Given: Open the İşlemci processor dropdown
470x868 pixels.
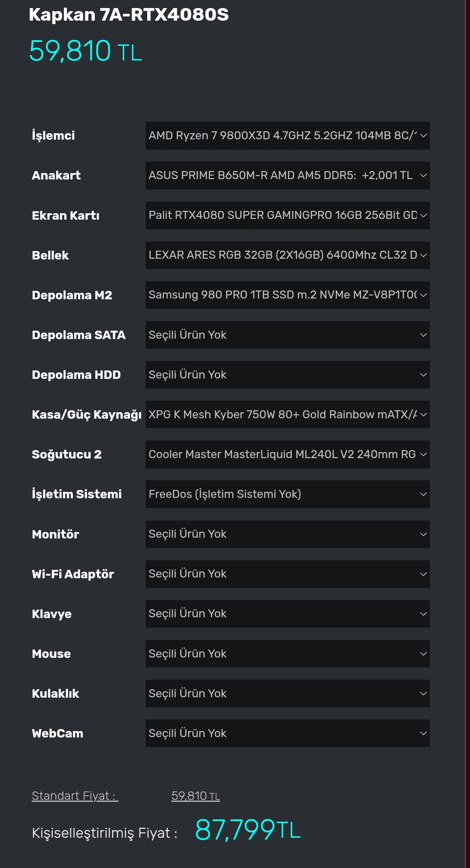Looking at the screenshot, I should (x=287, y=135).
